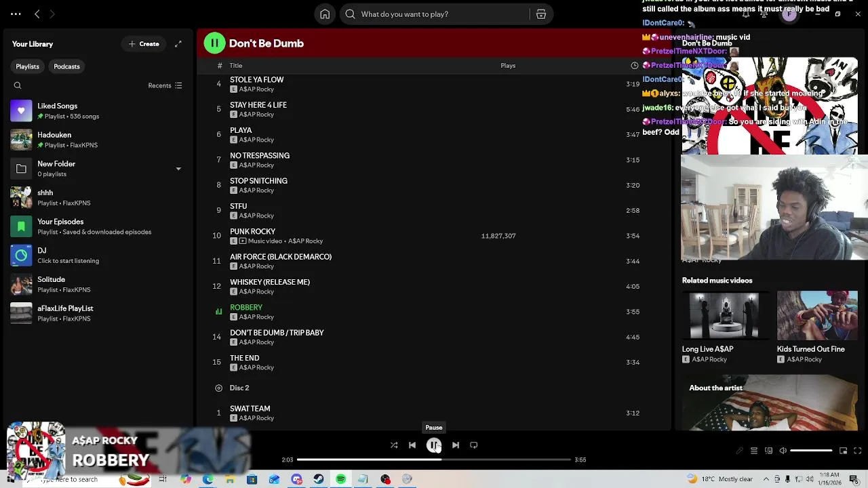Seek in the song progress bar
The height and width of the screenshot is (488, 868).
434,460
